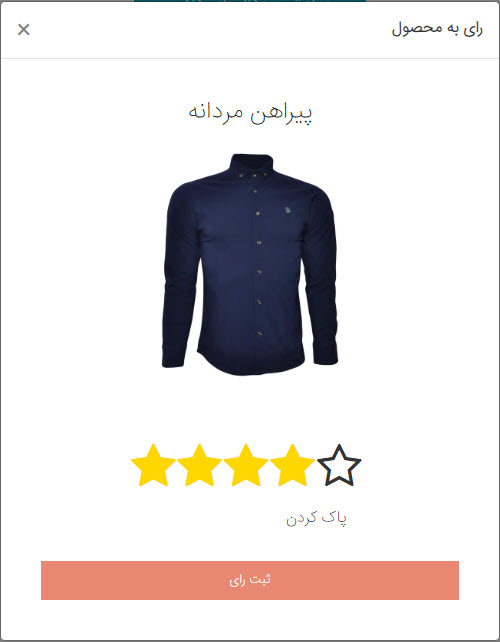The width and height of the screenshot is (500, 642).
Task: Click the رای به محصول header title
Action: [x=437, y=29]
